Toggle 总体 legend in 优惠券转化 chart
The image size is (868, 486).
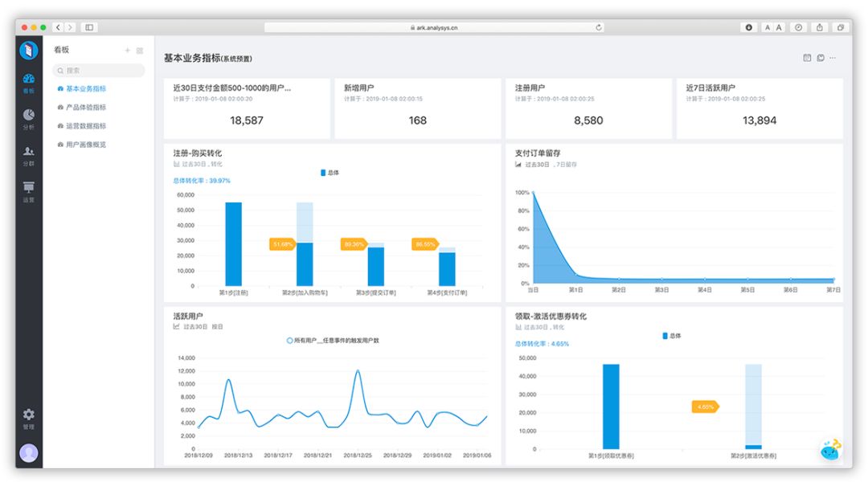point(672,336)
